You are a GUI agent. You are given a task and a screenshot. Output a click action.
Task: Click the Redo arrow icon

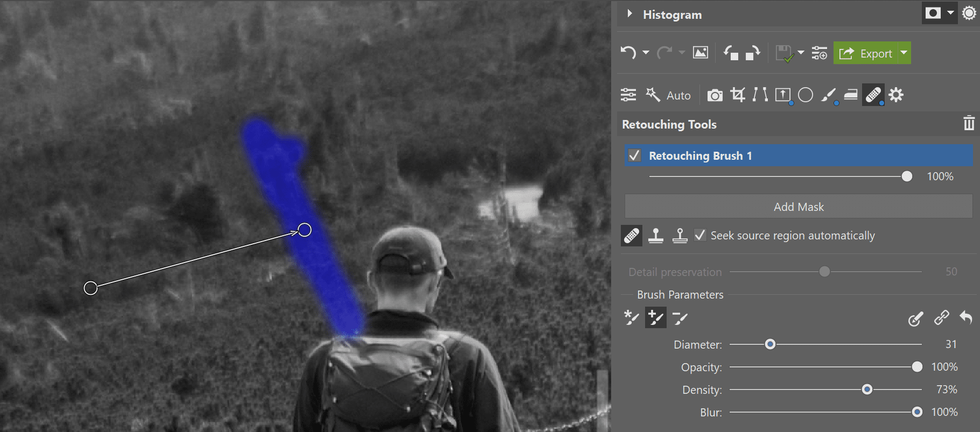pos(664,53)
